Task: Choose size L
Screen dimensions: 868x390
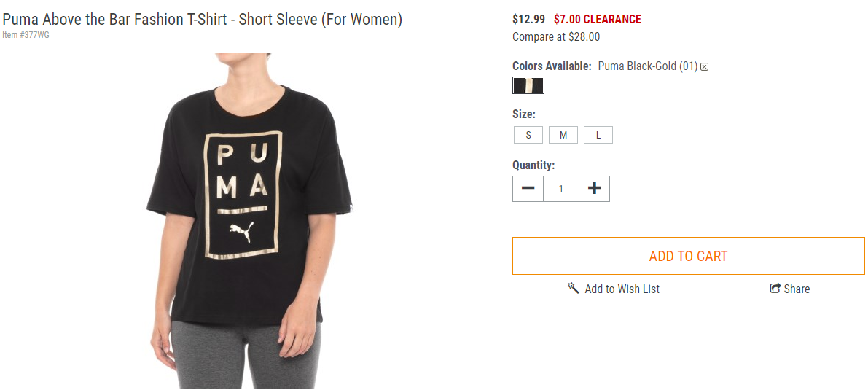Action: 598,135
